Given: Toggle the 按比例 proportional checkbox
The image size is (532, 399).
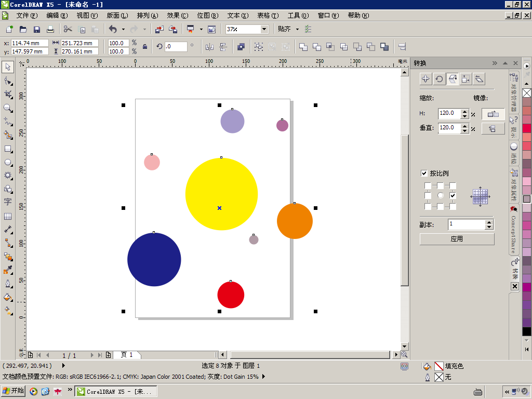Looking at the screenshot, I should (x=424, y=174).
